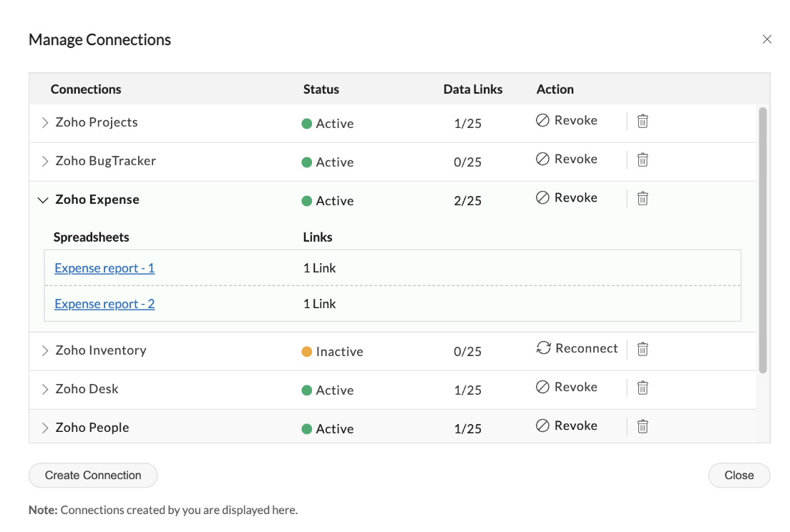Click trash icon in Zoho People row

click(643, 426)
